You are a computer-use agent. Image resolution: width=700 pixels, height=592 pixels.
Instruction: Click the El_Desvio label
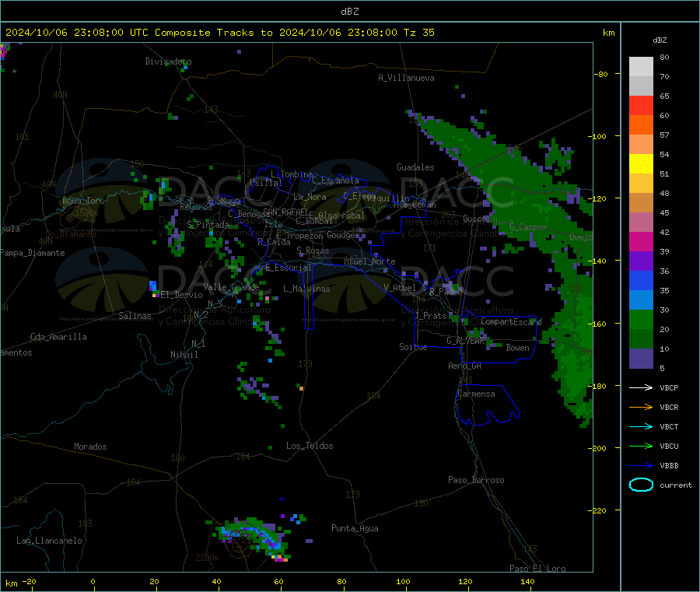(x=181, y=295)
